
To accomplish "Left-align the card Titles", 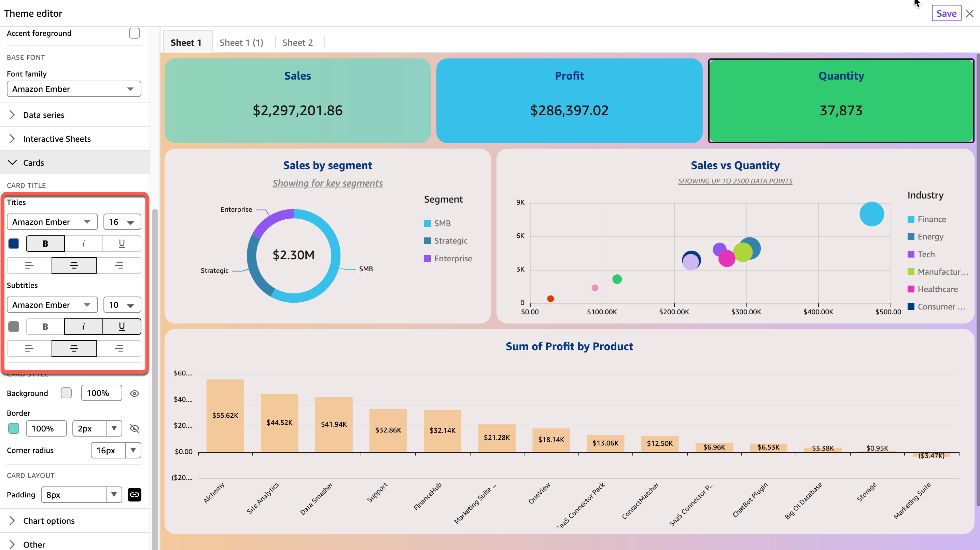I will point(29,266).
